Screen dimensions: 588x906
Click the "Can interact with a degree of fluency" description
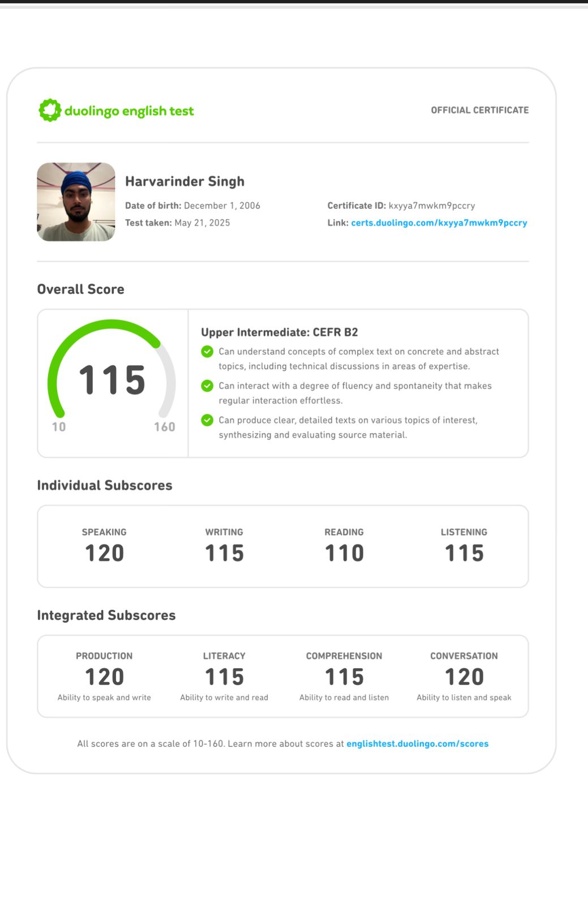(x=355, y=393)
